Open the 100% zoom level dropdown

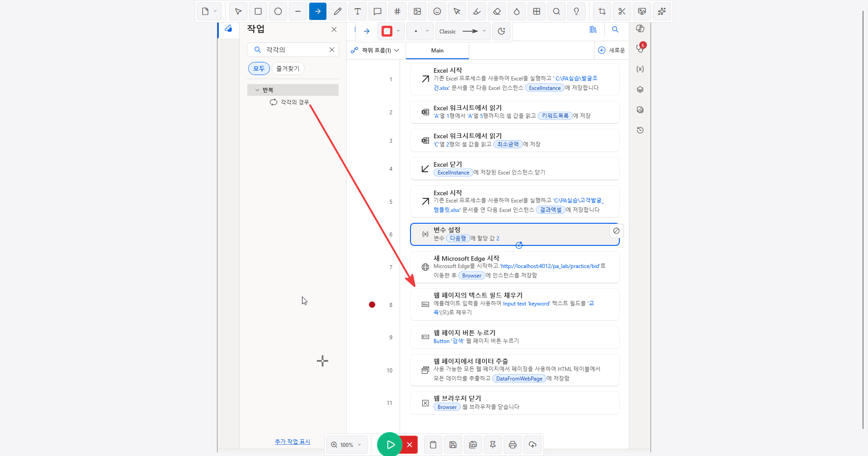click(x=347, y=445)
